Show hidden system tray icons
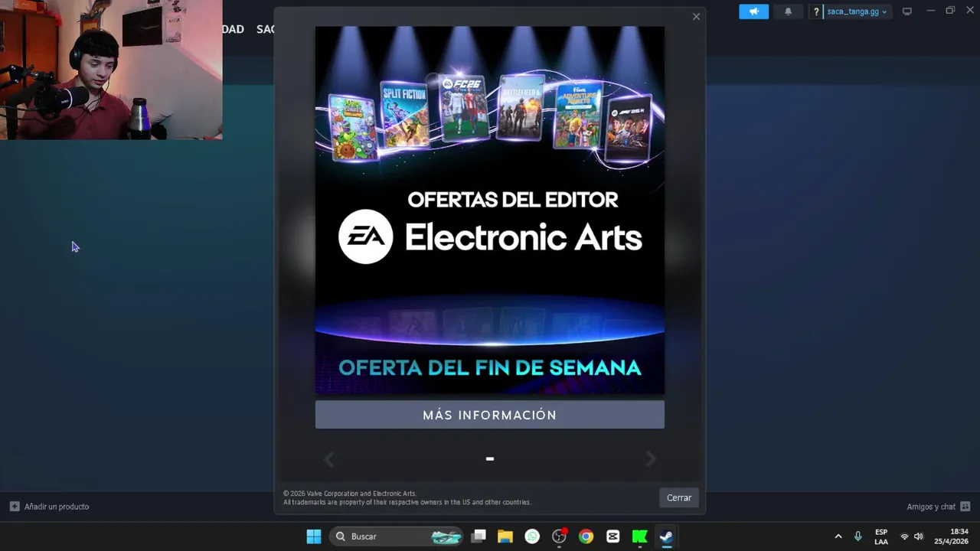 (838, 536)
